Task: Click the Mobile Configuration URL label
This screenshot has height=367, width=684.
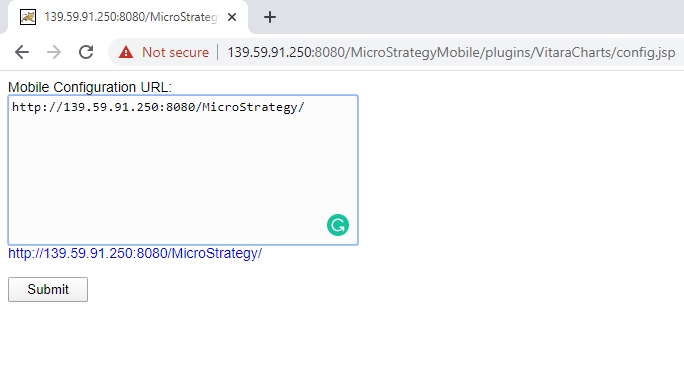Action: pyautogui.click(x=90, y=87)
